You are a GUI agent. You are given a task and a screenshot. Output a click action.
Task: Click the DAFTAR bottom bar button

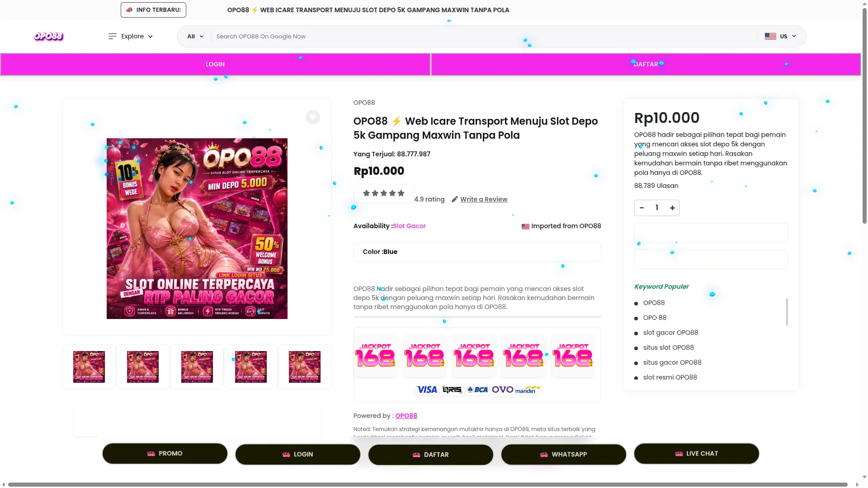click(x=431, y=455)
